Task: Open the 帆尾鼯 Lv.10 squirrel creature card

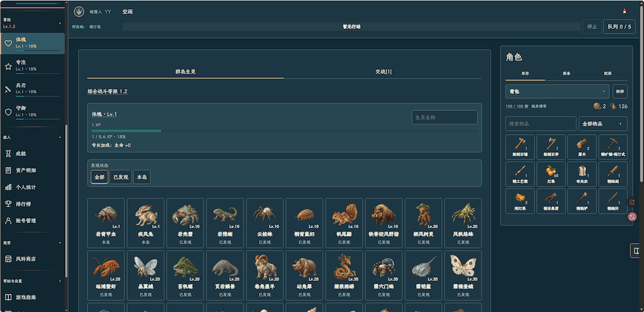Action: 344,223
